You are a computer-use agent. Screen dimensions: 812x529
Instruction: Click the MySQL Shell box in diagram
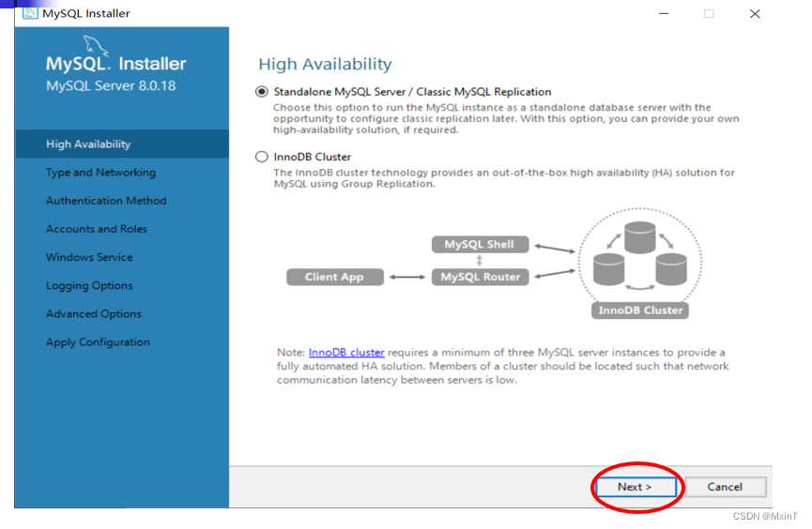pos(480,244)
